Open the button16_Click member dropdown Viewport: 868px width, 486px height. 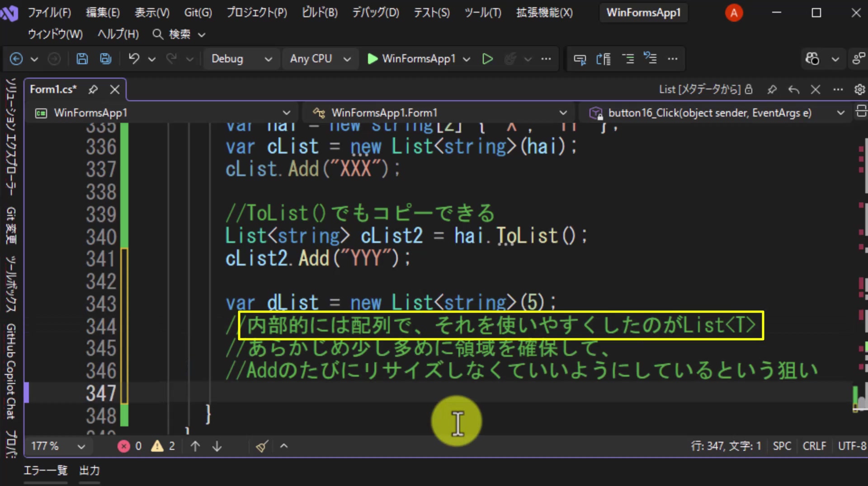pos(716,112)
